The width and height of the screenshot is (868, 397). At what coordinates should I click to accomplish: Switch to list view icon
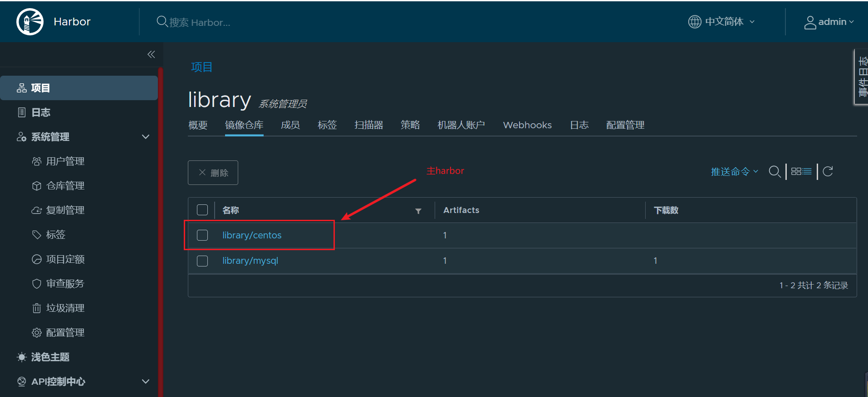(x=807, y=171)
